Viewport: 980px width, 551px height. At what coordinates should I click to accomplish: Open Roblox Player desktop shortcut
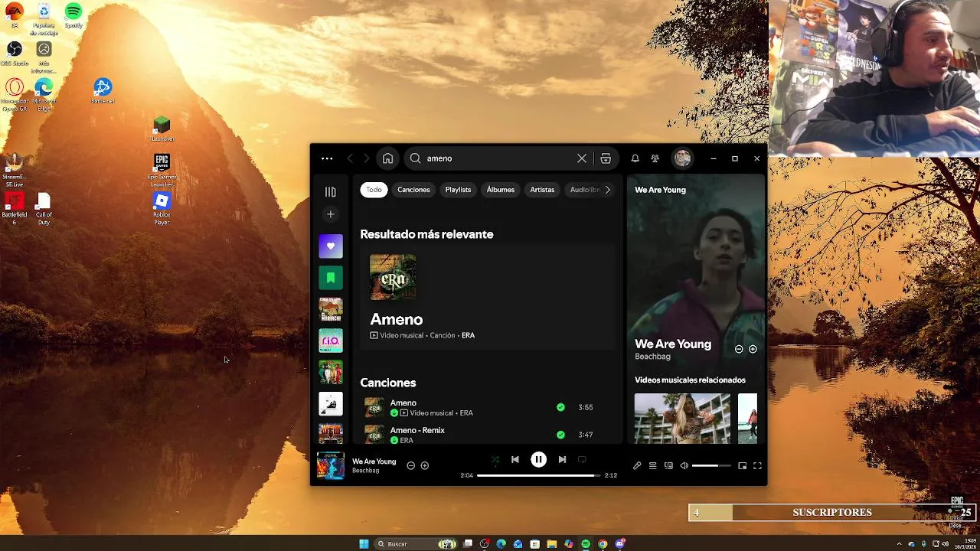tap(162, 208)
